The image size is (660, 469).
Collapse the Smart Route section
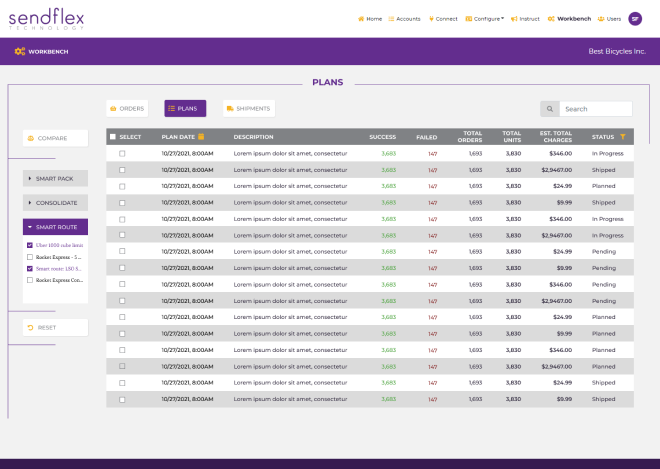(x=55, y=227)
